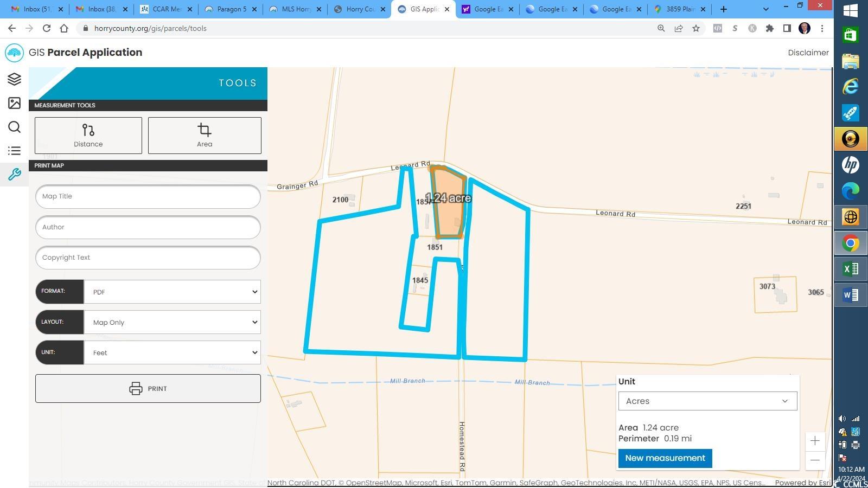Open the search tool in sidebar
This screenshot has height=488, width=868.
pos(14,127)
